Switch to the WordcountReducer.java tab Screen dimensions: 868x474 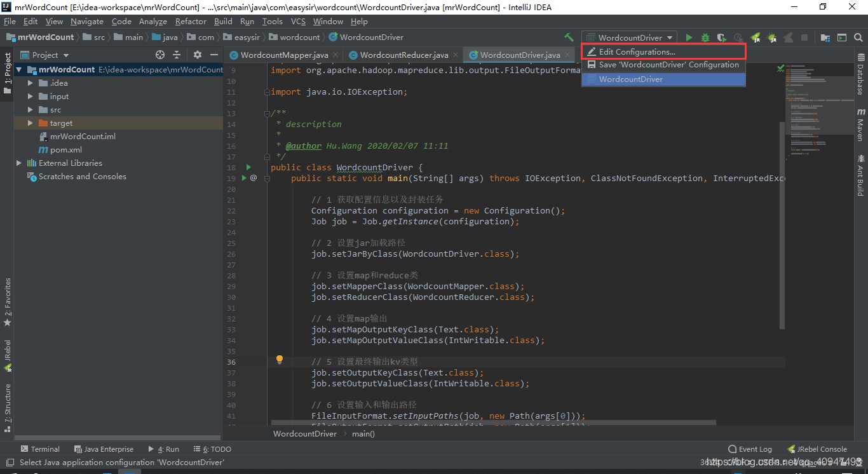click(404, 55)
